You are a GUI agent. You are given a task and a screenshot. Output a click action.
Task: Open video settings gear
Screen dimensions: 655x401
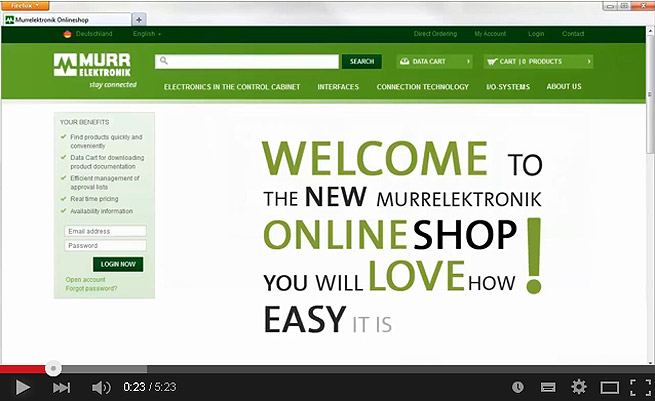[x=579, y=387]
